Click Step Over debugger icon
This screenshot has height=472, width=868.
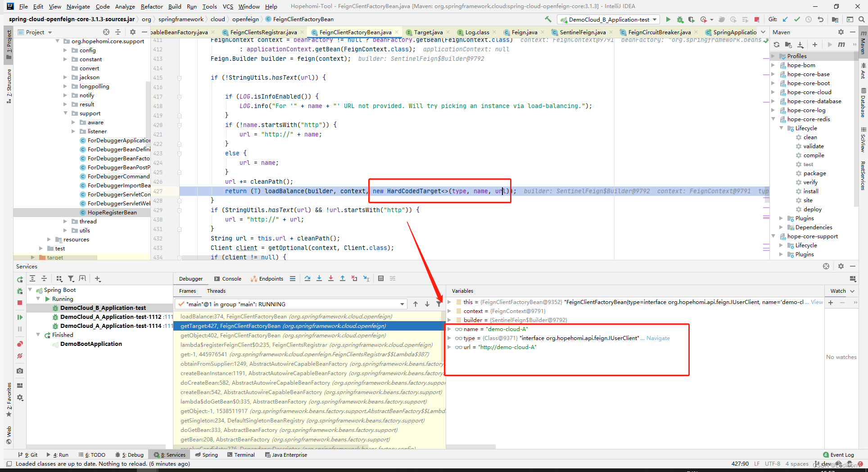[307, 278]
